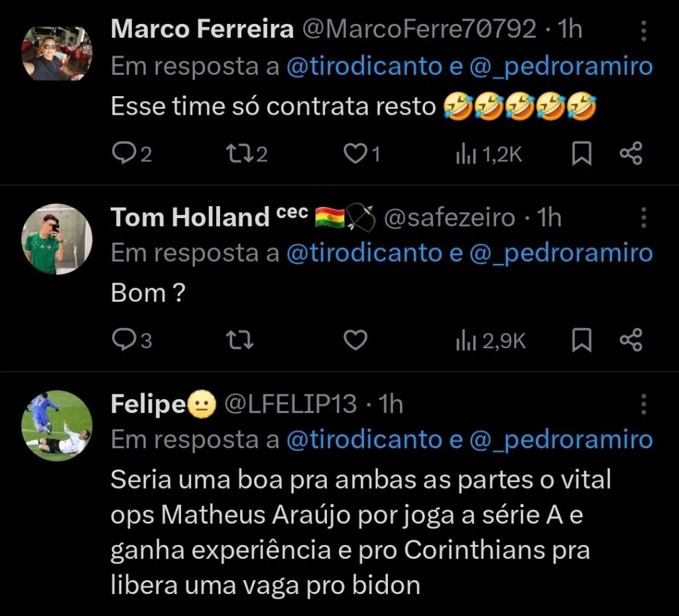Viewport: 679px width, 616px height.
Task: Open the options menu on Felipe's tweet
Action: point(644,405)
